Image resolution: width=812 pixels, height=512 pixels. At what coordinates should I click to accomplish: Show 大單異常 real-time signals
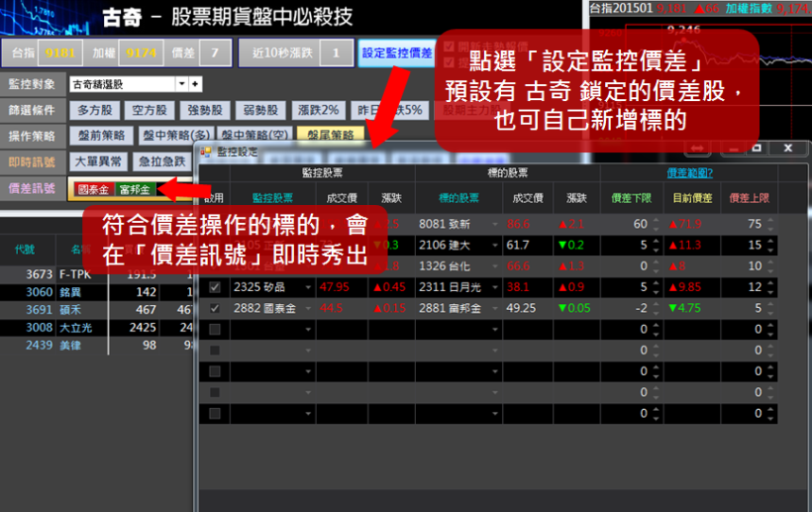[98, 161]
